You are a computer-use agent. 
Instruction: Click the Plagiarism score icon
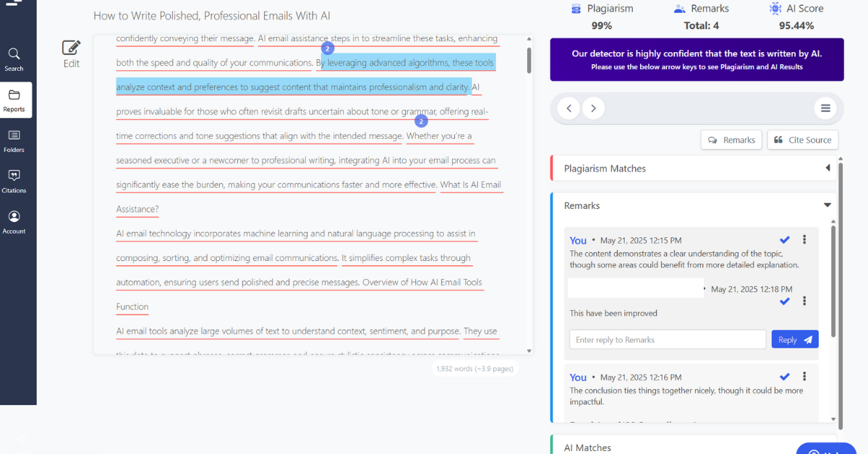(x=576, y=9)
